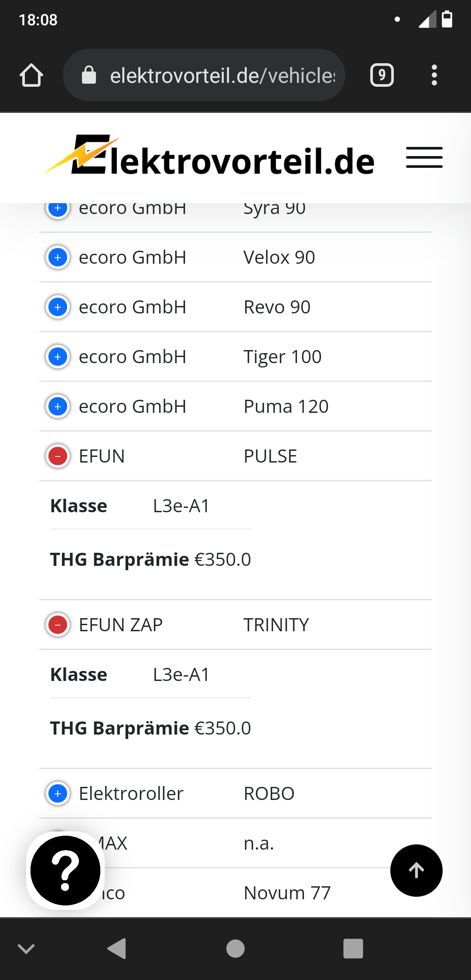This screenshot has width=471, height=980.
Task: Open the browser three-dot overflow menu
Action: [x=434, y=75]
